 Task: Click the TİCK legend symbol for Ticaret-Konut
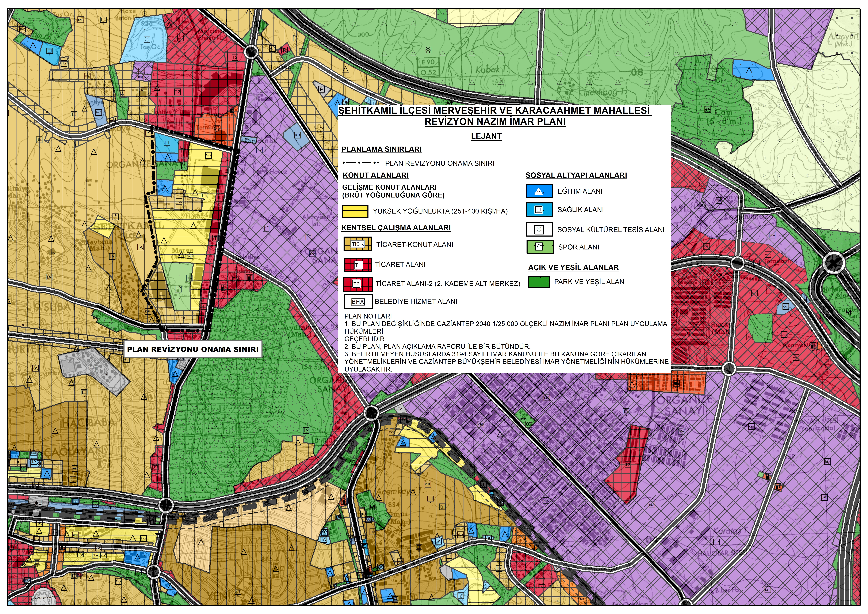358,244
